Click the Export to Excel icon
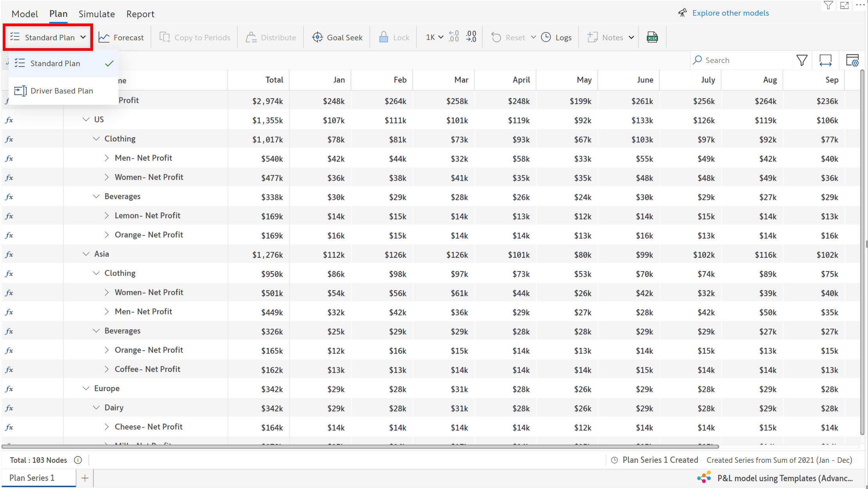868x489 pixels. click(652, 38)
